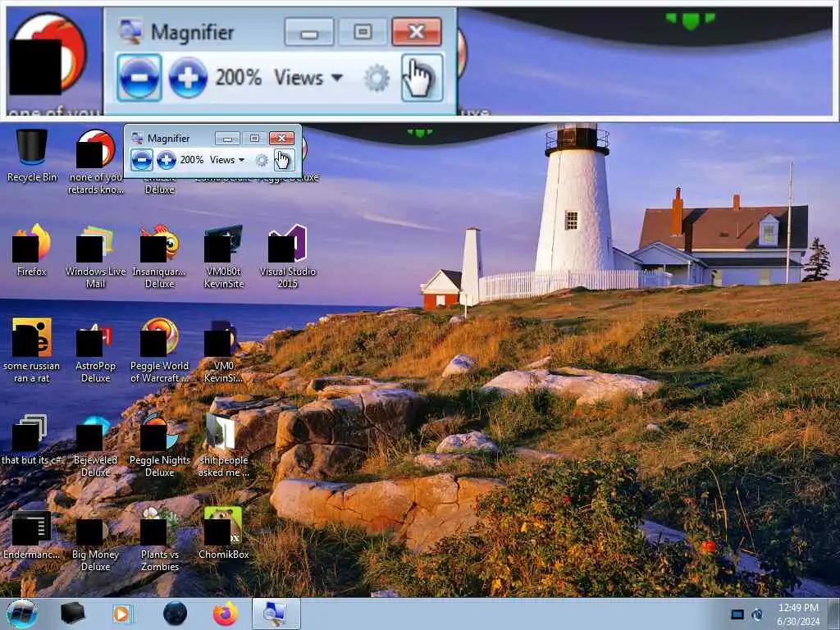Click the dark globe taskbar icon

[x=175, y=614]
